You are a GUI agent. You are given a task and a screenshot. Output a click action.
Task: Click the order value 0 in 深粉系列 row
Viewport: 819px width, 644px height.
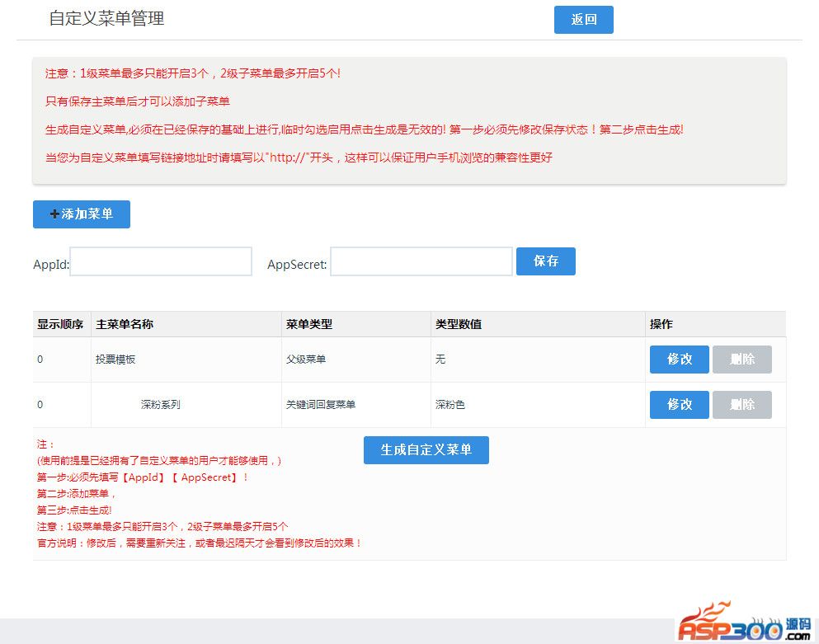[x=40, y=405]
